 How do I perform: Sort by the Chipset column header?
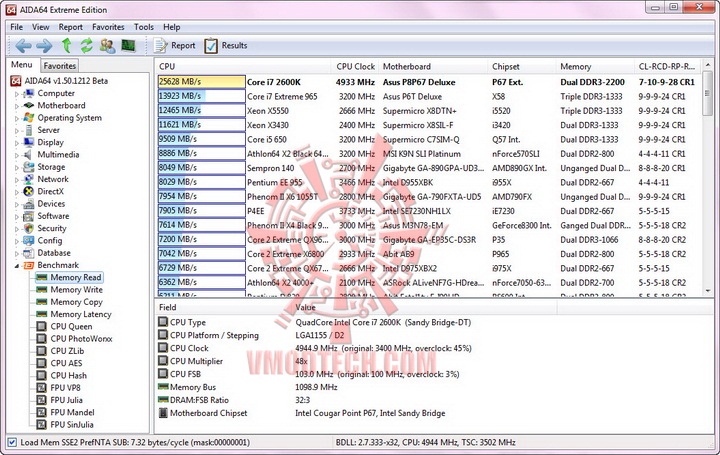tap(522, 67)
